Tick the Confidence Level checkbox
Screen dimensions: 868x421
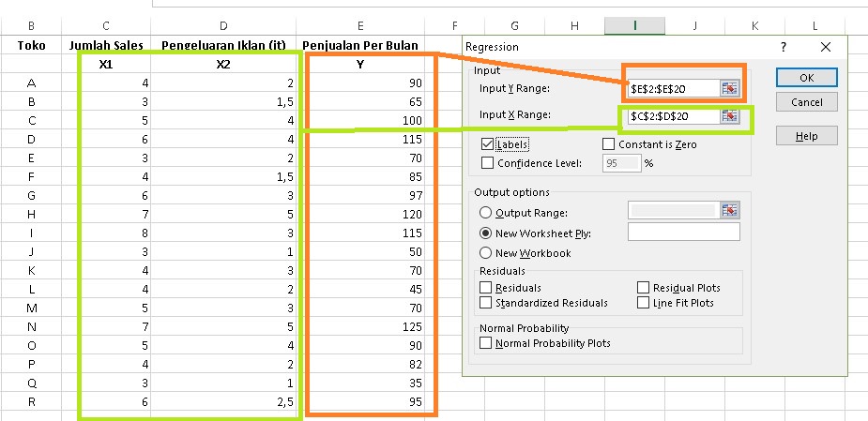[x=487, y=163]
